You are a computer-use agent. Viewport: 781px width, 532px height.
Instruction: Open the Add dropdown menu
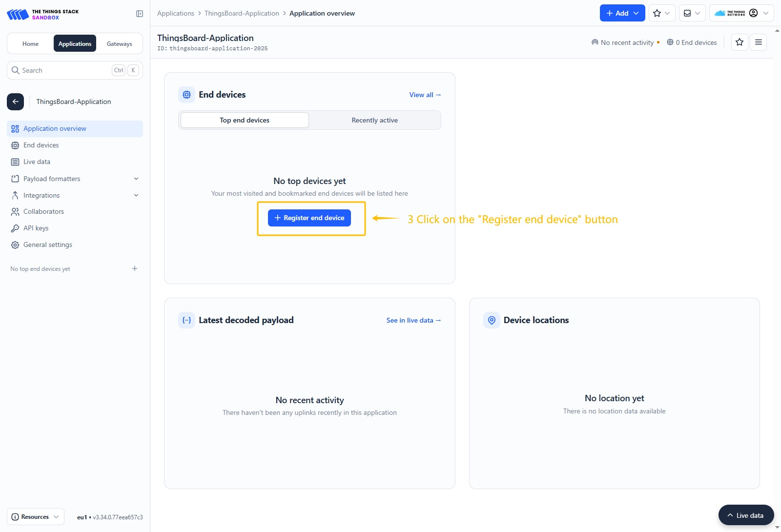(622, 13)
